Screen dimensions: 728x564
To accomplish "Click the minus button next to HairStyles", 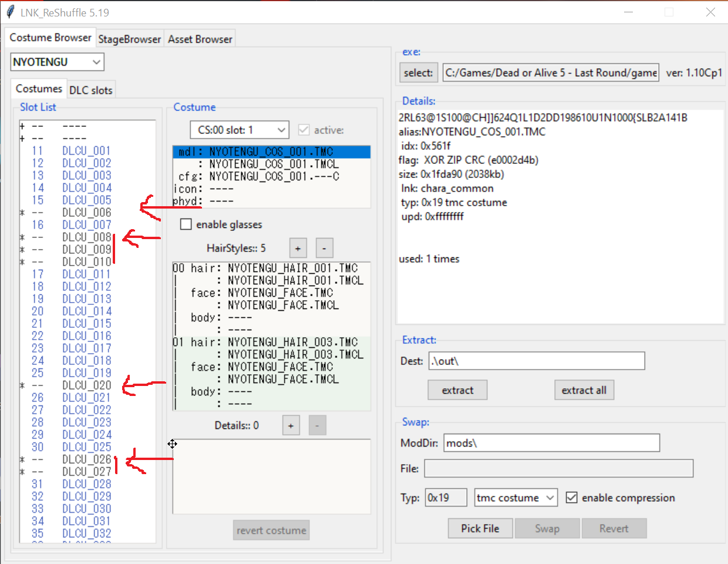I will click(325, 249).
